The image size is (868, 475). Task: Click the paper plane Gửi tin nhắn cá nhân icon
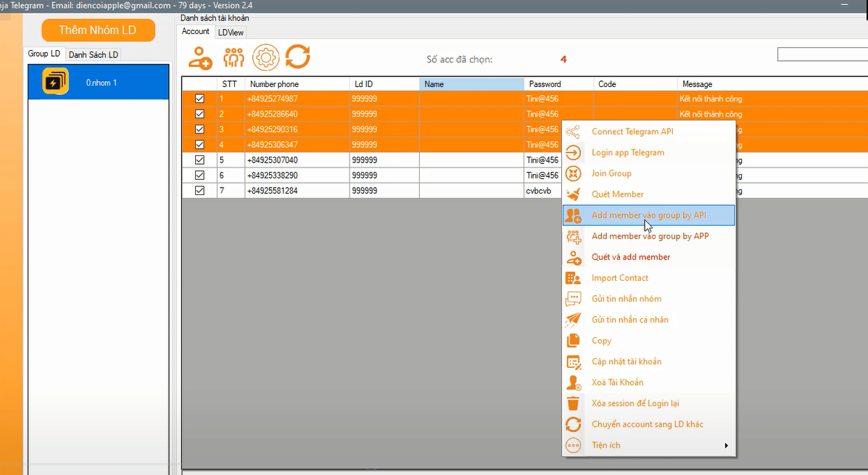pyautogui.click(x=573, y=320)
